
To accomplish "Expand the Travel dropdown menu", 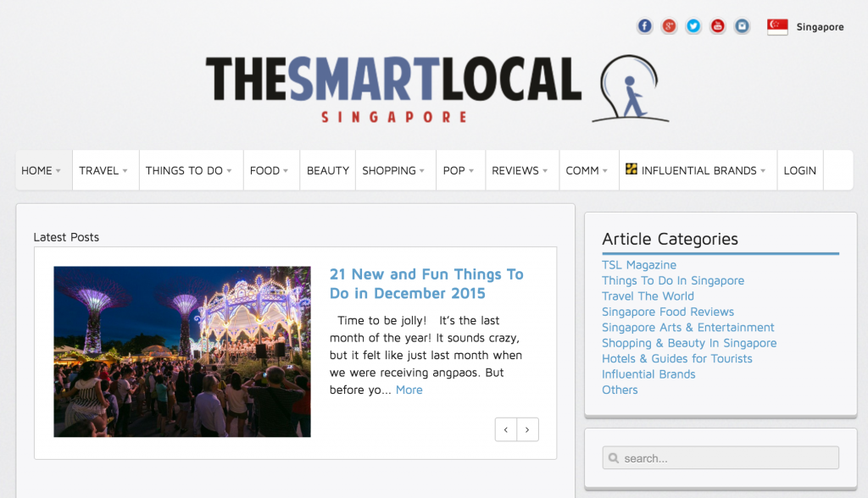I will 105,170.
